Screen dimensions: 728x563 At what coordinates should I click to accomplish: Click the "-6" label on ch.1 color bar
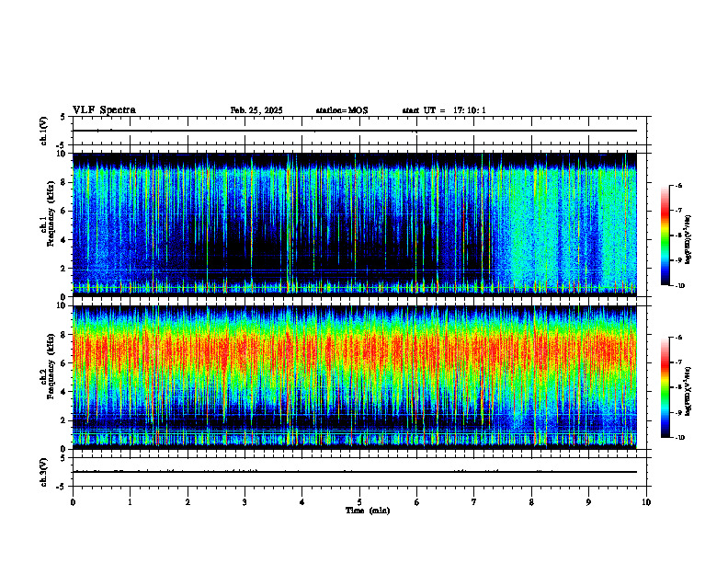click(x=678, y=186)
